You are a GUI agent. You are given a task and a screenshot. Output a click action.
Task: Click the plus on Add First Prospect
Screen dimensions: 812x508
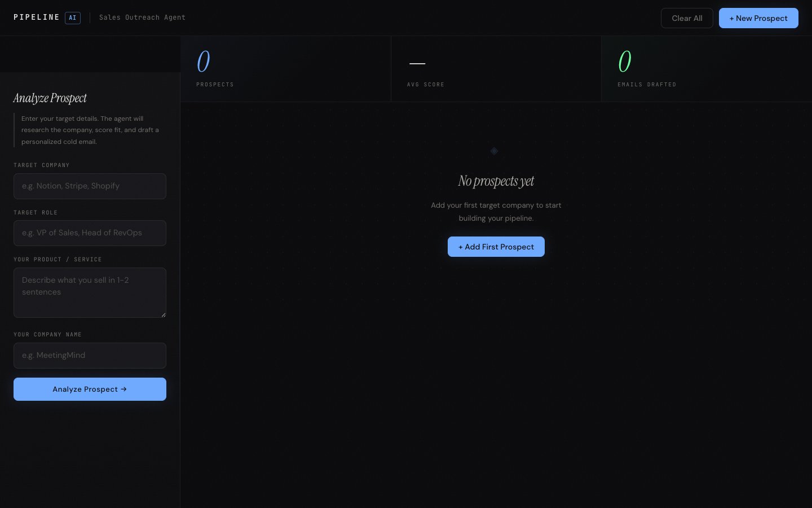pyautogui.click(x=461, y=247)
